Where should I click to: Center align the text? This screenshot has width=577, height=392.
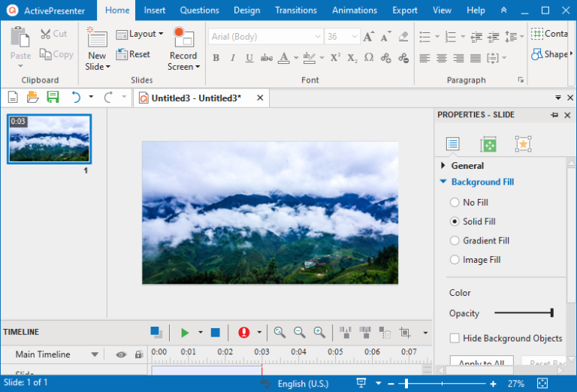coord(442,58)
